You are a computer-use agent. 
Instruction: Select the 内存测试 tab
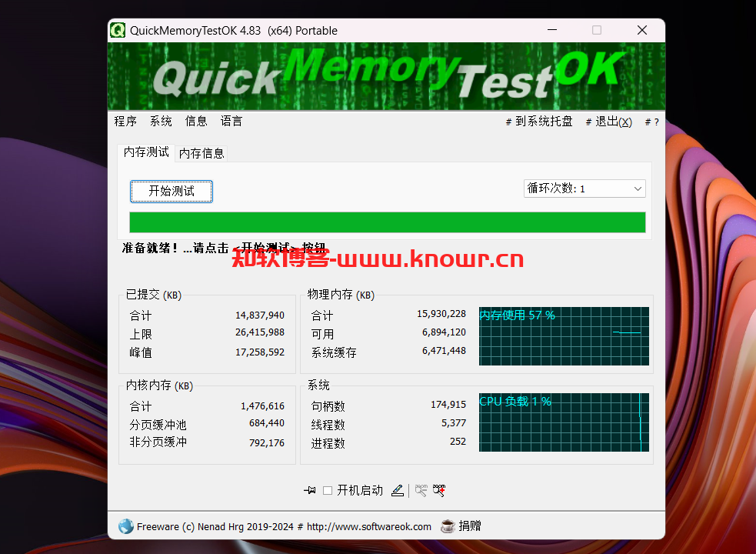[146, 152]
